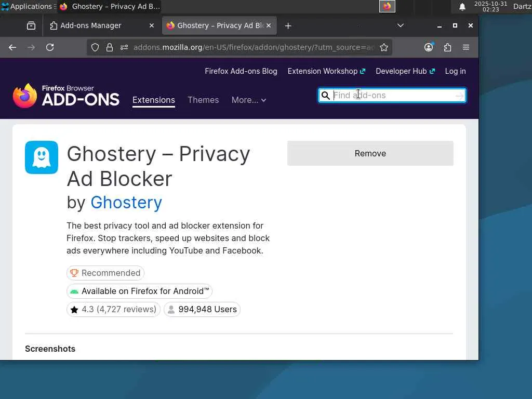Open the 4.3 (4,727 reviews) rating badge

point(113,310)
